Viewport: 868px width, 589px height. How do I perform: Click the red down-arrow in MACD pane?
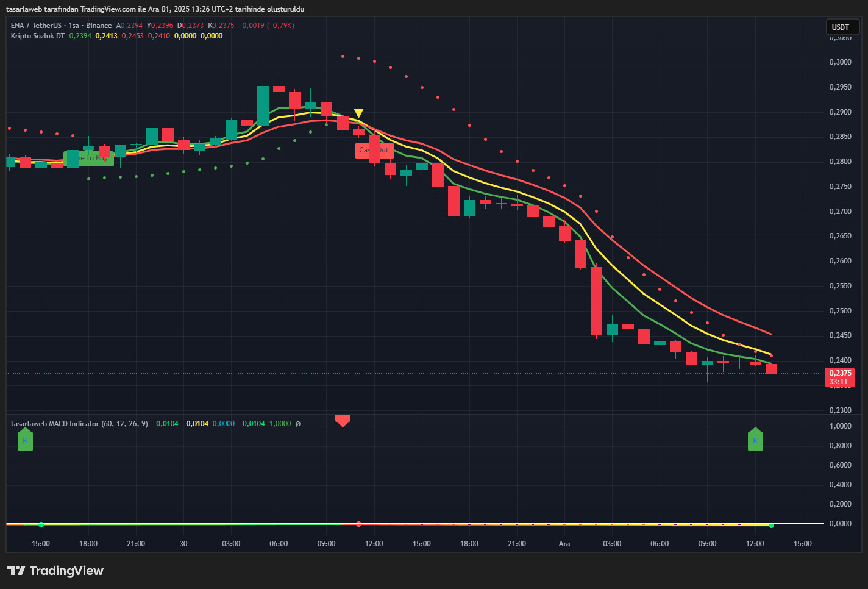tap(343, 420)
